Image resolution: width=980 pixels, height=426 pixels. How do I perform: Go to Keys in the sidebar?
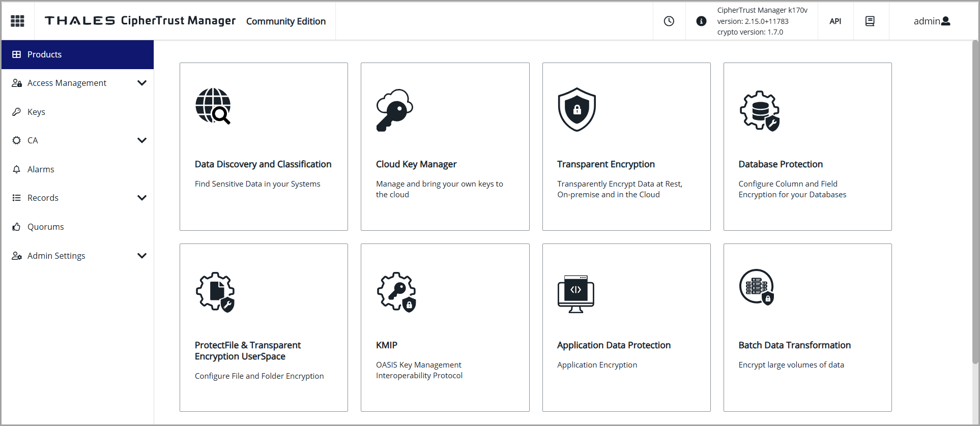(77, 112)
